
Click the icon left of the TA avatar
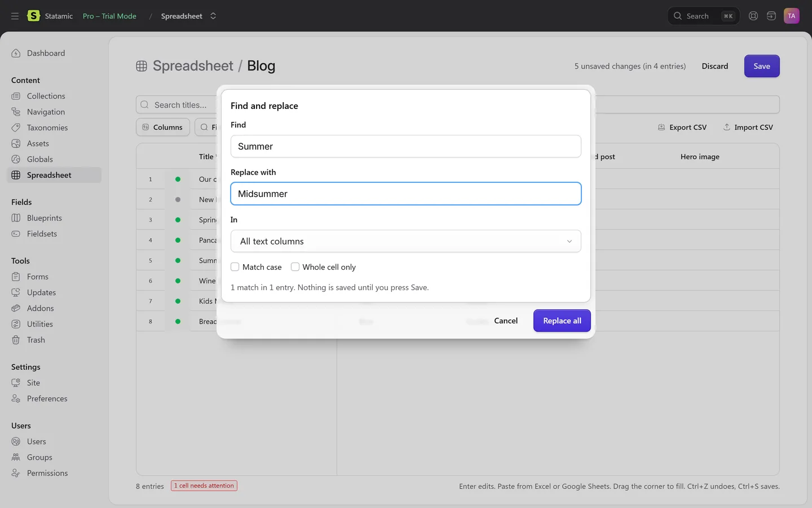pos(771,16)
